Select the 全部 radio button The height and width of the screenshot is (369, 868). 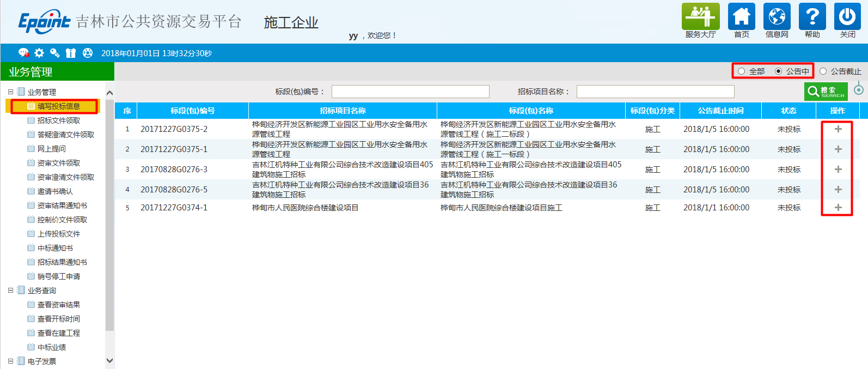pos(741,71)
